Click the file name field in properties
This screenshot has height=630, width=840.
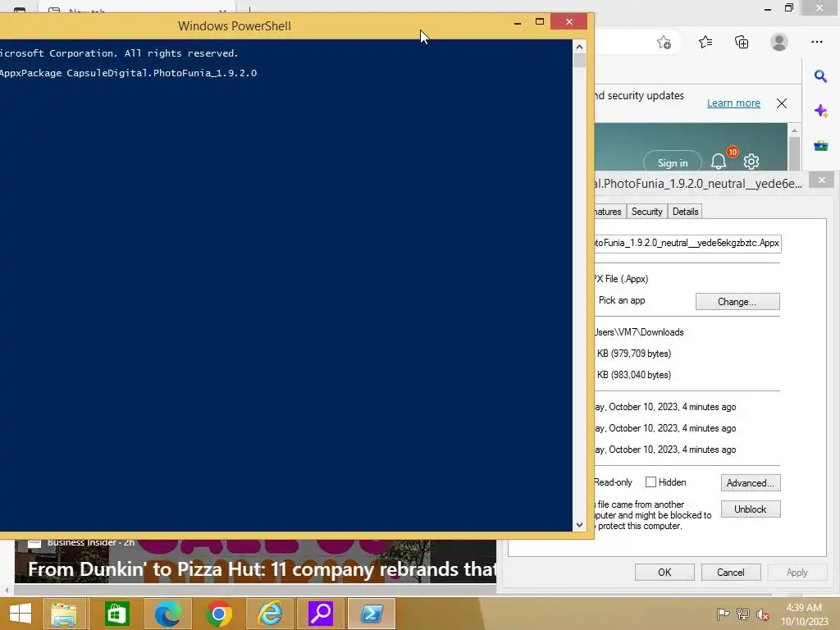click(687, 243)
